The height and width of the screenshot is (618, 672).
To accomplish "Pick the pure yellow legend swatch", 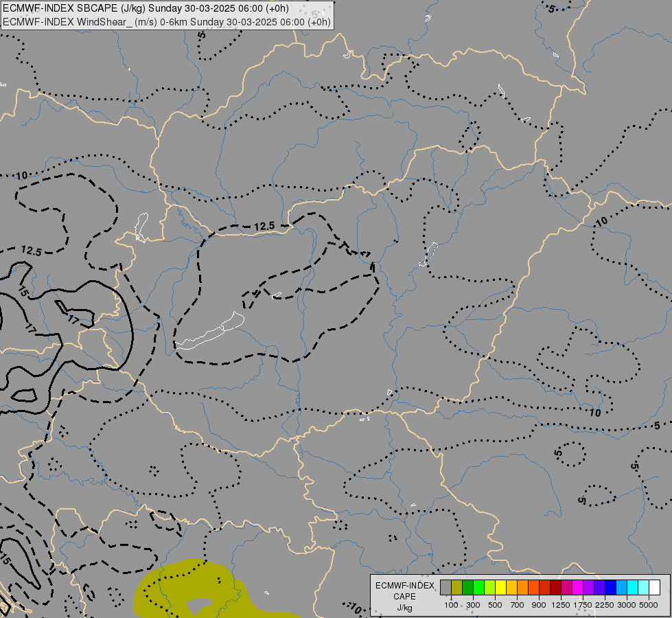I will tap(500, 588).
